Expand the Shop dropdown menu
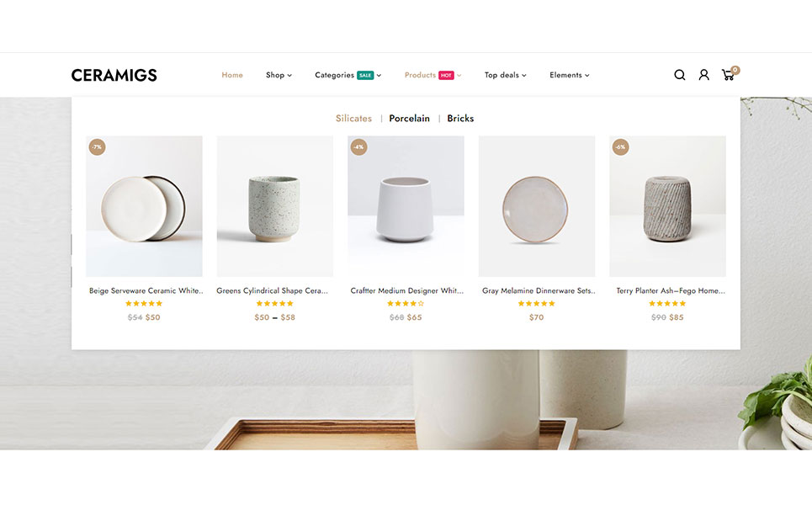 [279, 75]
